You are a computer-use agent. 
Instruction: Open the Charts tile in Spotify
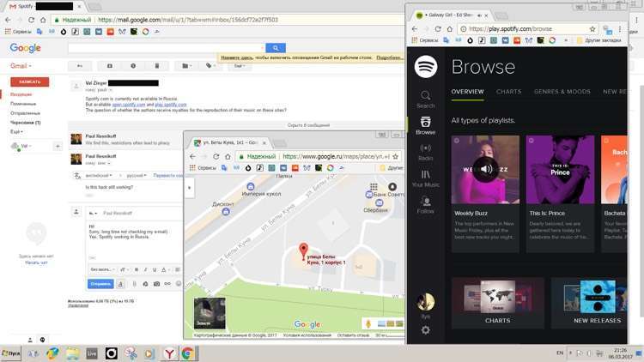pos(498,304)
